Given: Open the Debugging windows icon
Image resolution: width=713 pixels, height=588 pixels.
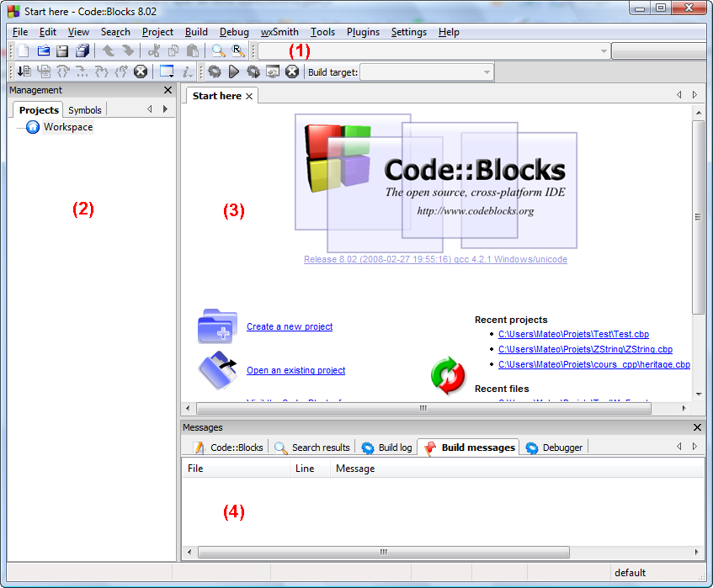Looking at the screenshot, I should 167,72.
